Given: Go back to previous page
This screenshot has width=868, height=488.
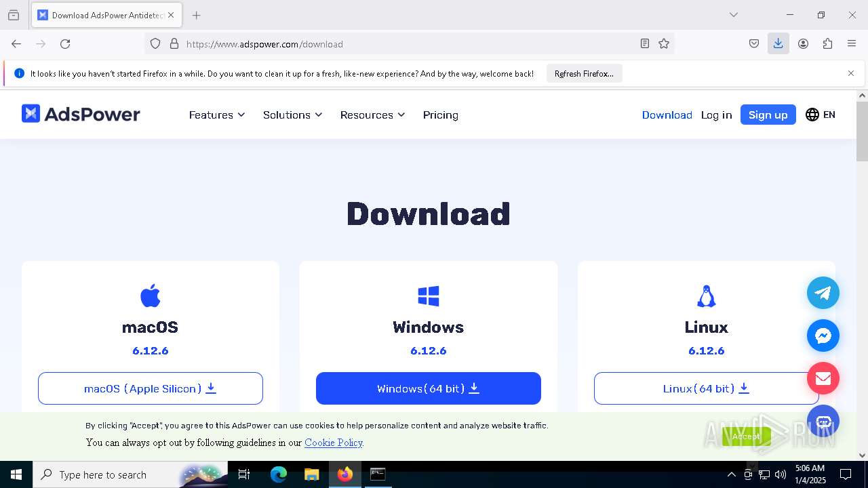Looking at the screenshot, I should tap(16, 43).
